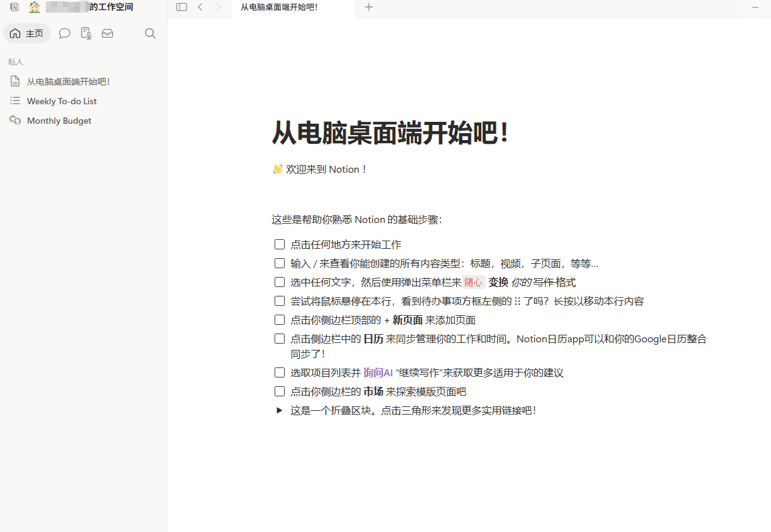Toggle the sidebar panel icon
Image resolution: width=771 pixels, height=532 pixels.
pos(182,7)
